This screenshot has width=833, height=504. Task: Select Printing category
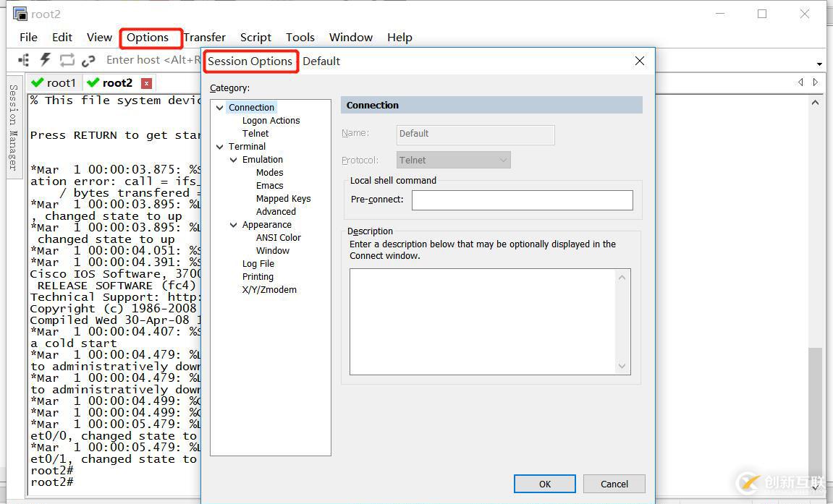point(258,277)
